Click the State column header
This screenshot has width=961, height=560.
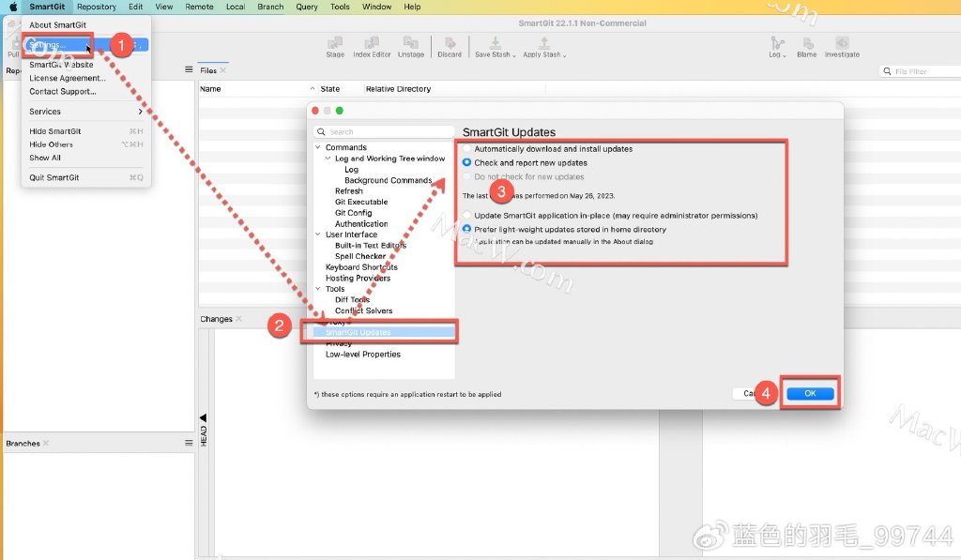pyautogui.click(x=329, y=89)
